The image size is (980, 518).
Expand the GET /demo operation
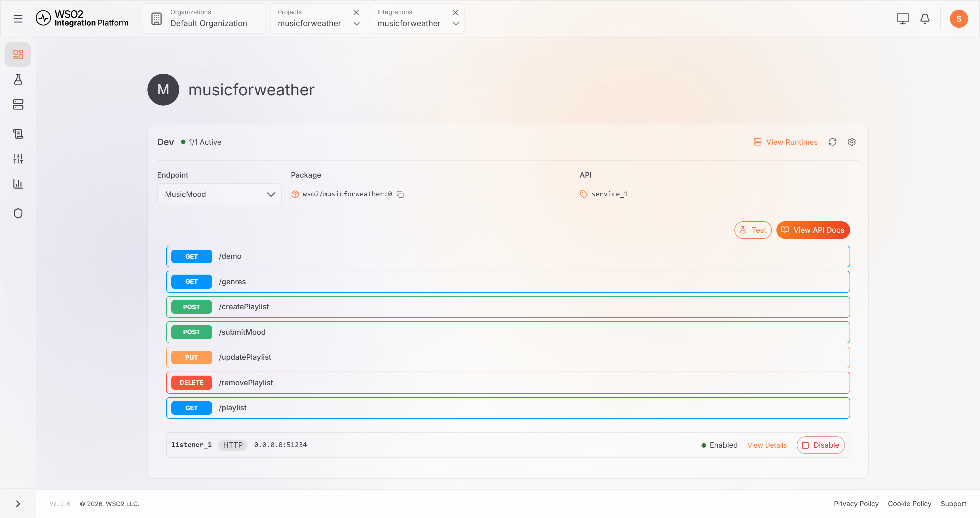(508, 256)
